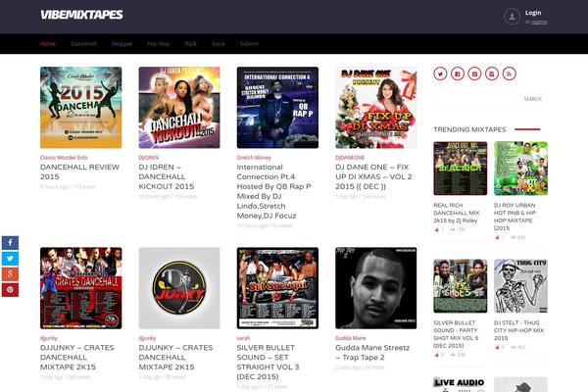Click the TRENDING MIXTAPES heading
Screen dimensions: 588x392
469,129
